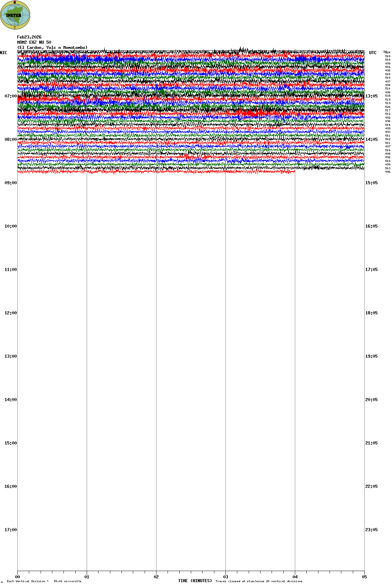Screen dimensions: 392x586
Task: Select the 07:00 local time marker
Action: click(x=10, y=96)
